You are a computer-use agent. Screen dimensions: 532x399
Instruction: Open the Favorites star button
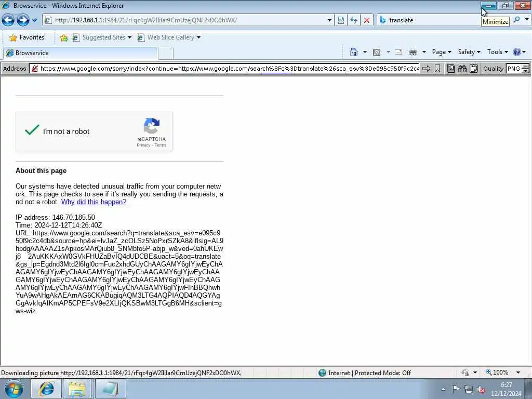(27, 37)
